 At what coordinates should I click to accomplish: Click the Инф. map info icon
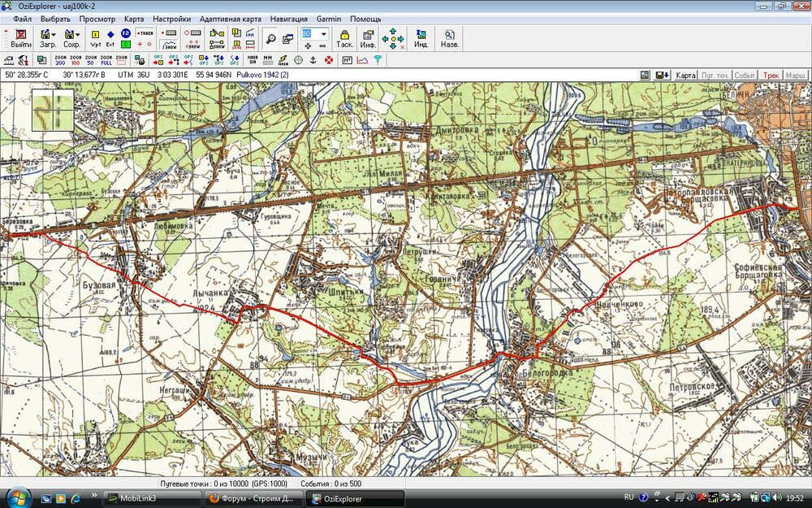click(368, 38)
